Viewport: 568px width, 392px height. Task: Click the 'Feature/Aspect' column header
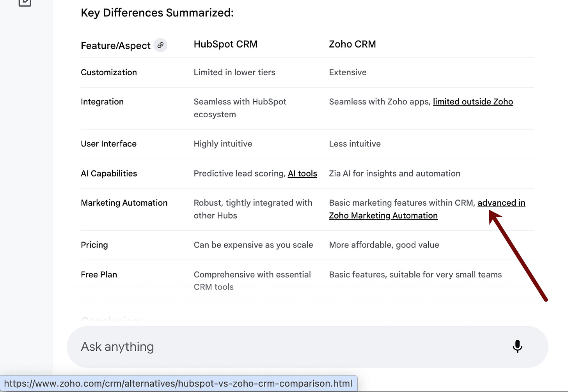(x=115, y=46)
